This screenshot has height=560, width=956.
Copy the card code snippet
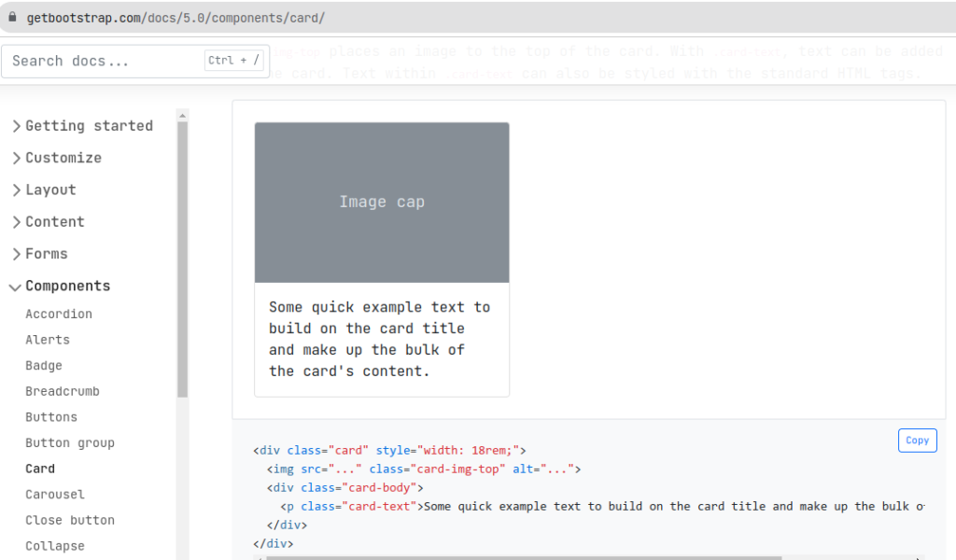(x=917, y=441)
